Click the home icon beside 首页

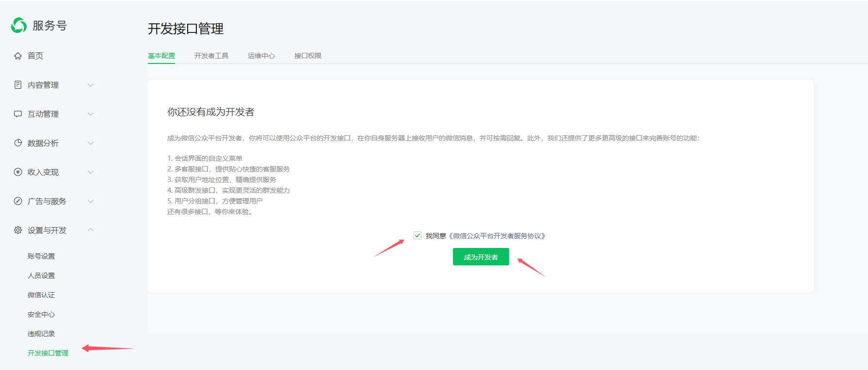point(18,56)
